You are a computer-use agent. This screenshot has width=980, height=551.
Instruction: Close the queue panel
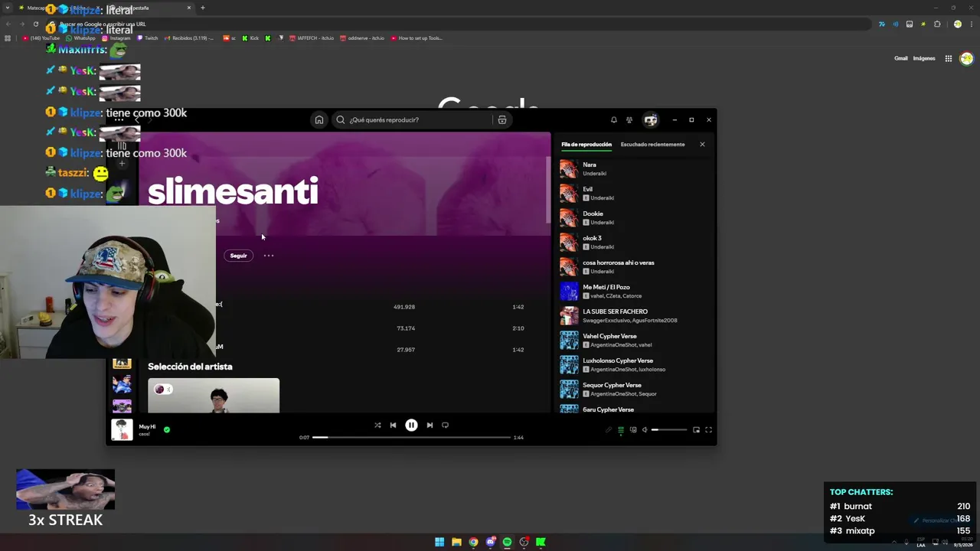pos(702,144)
